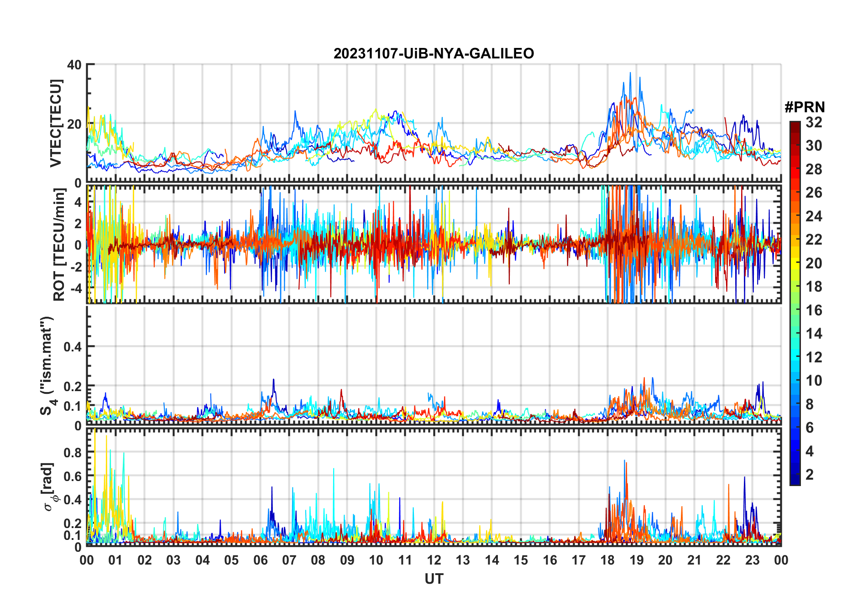868x607 pixels.
Task: Click the UT x-axis label
Action: pos(434,579)
